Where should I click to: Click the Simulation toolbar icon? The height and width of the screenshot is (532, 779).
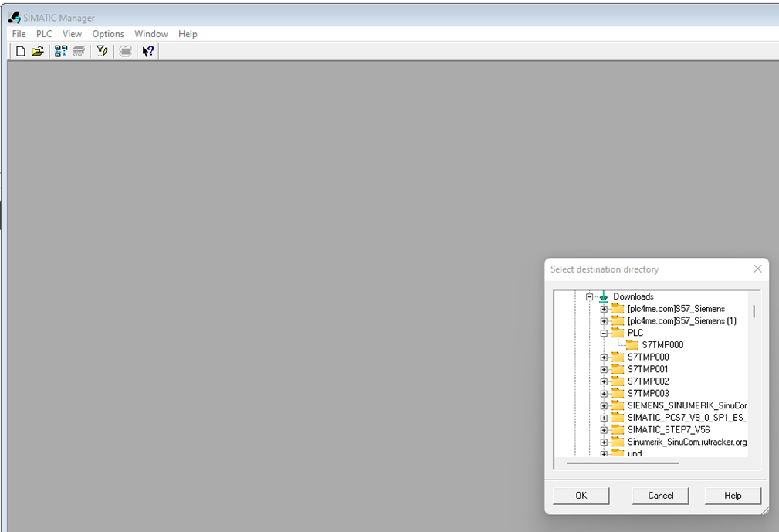126,51
